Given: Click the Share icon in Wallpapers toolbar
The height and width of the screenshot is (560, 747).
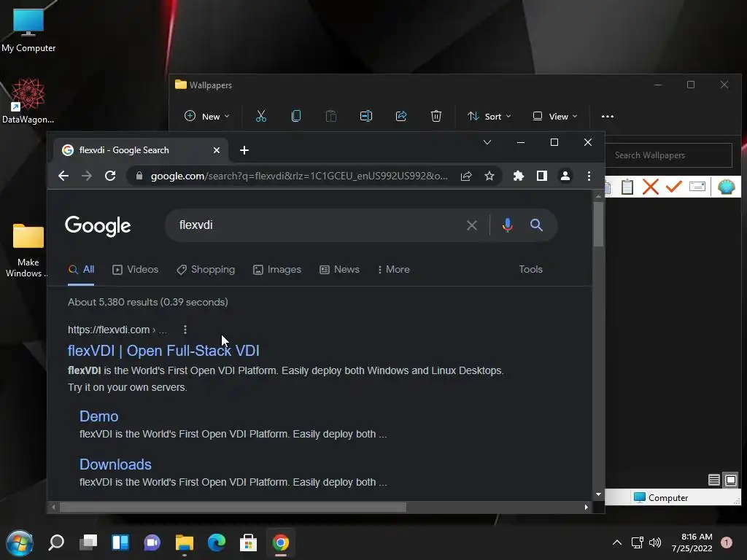Looking at the screenshot, I should coord(401,116).
